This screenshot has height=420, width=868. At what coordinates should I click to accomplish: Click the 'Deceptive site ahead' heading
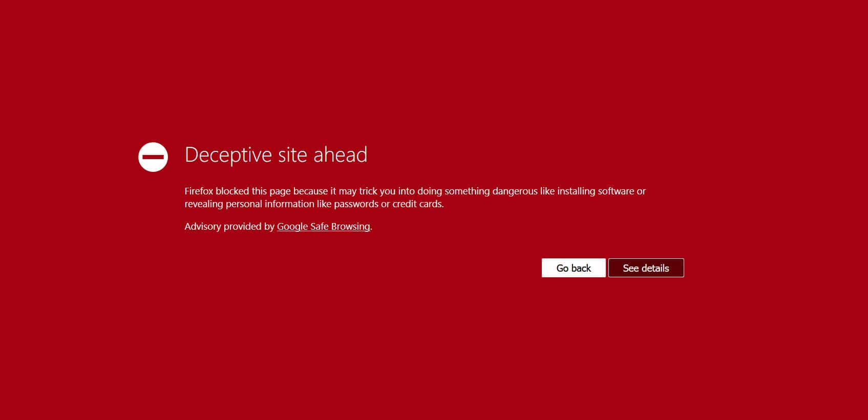click(276, 155)
